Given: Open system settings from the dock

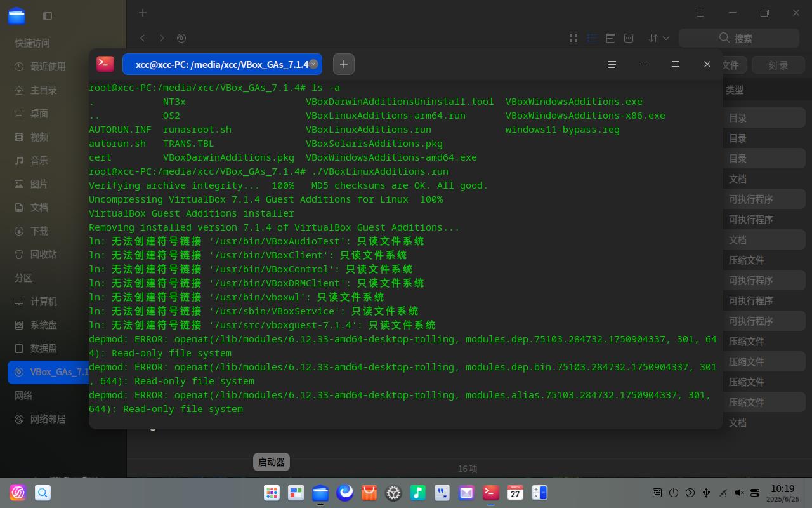Looking at the screenshot, I should point(393,493).
